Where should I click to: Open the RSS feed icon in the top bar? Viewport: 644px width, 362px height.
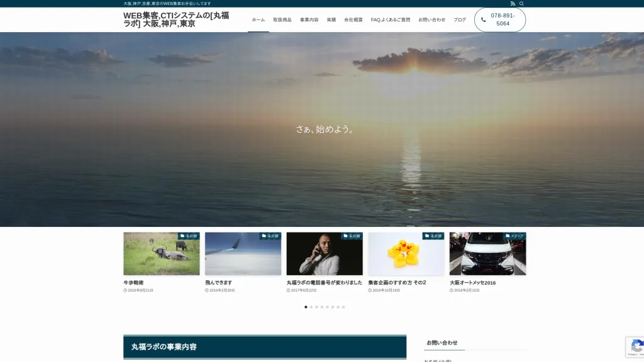click(x=513, y=4)
